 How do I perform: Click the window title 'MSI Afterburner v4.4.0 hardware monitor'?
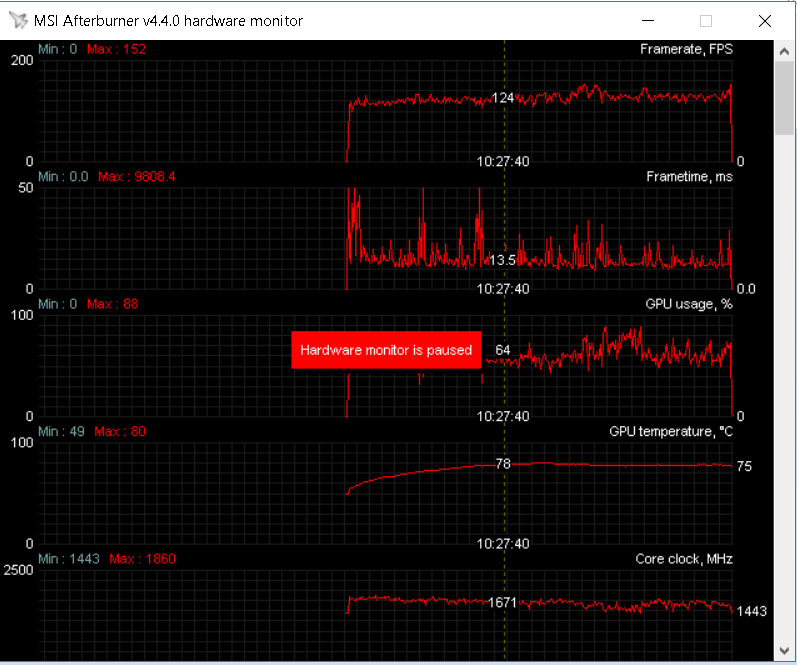[x=168, y=21]
